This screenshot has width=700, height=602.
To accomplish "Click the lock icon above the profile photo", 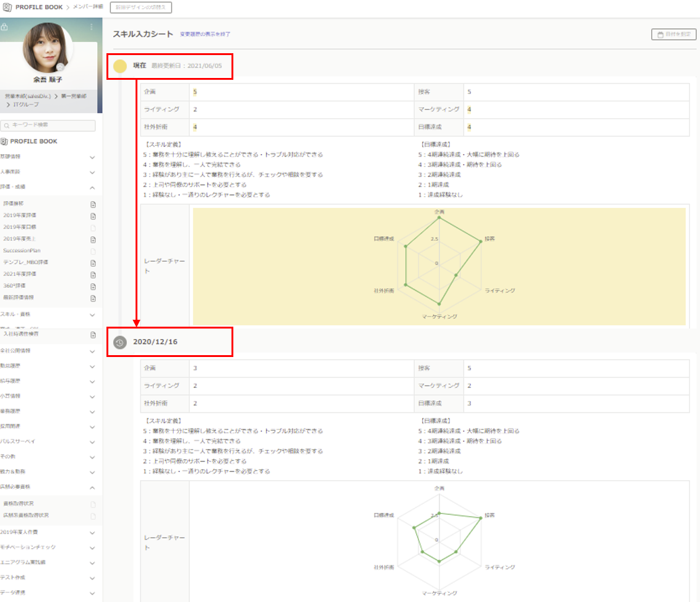I will [x=4, y=25].
